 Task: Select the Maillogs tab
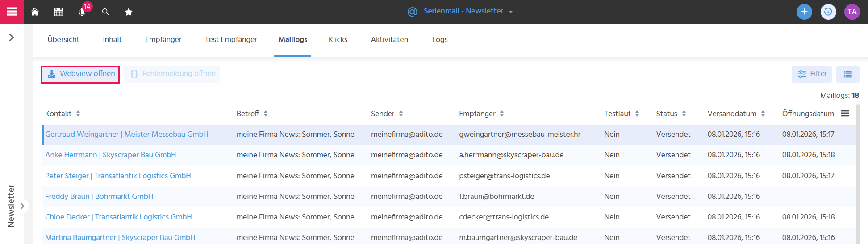(x=293, y=39)
